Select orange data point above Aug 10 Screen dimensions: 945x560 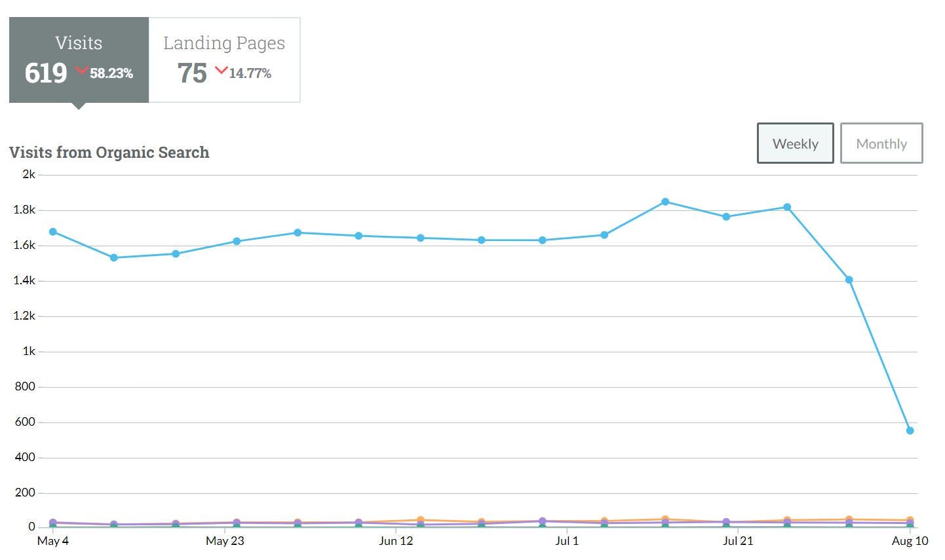[x=910, y=520]
